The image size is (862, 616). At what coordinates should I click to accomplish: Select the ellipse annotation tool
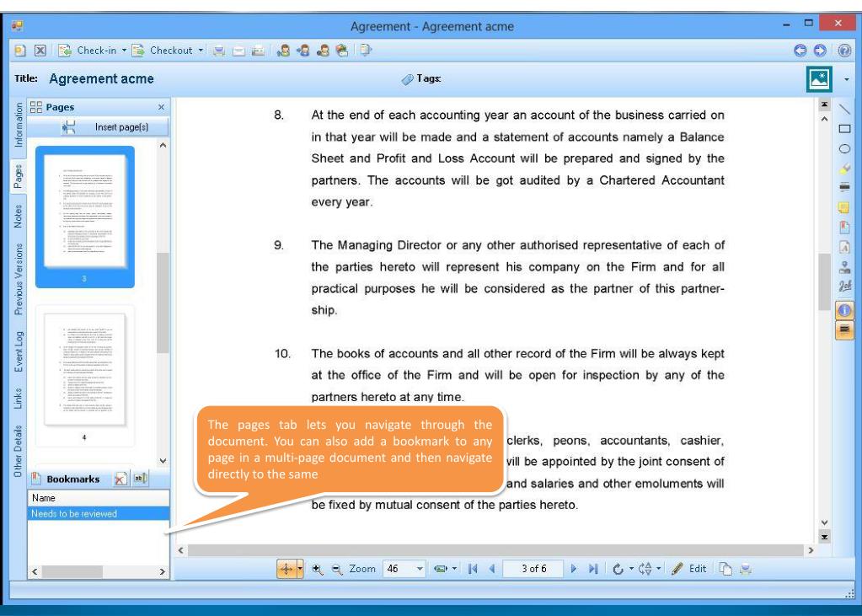coord(844,148)
